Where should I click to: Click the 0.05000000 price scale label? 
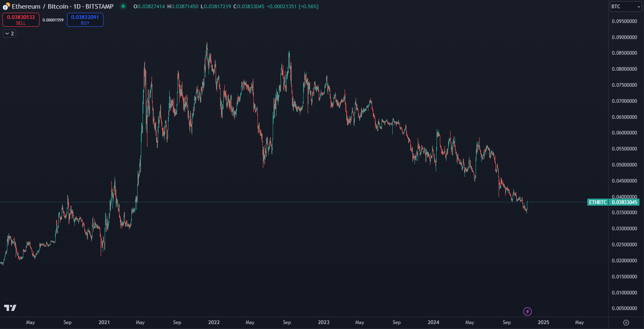(624, 165)
